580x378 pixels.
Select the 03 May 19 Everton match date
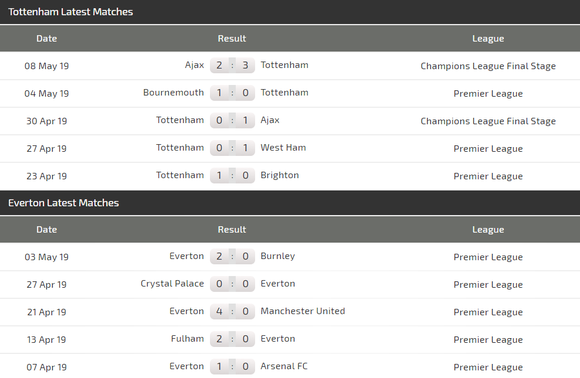pos(47,257)
